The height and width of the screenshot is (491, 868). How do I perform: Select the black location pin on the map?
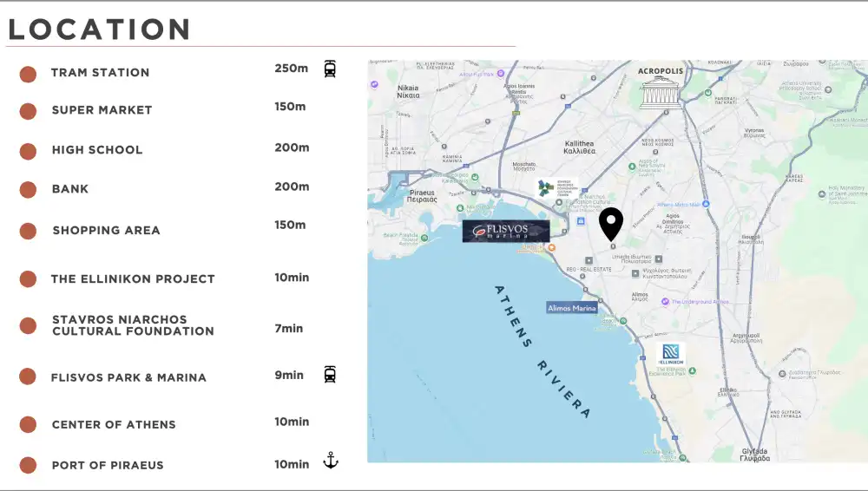point(611,223)
